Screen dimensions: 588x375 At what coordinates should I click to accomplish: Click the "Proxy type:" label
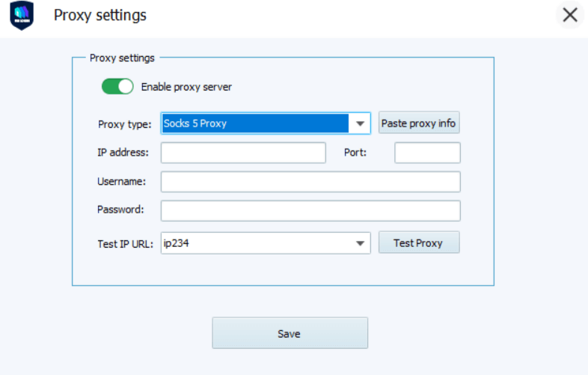pos(124,124)
